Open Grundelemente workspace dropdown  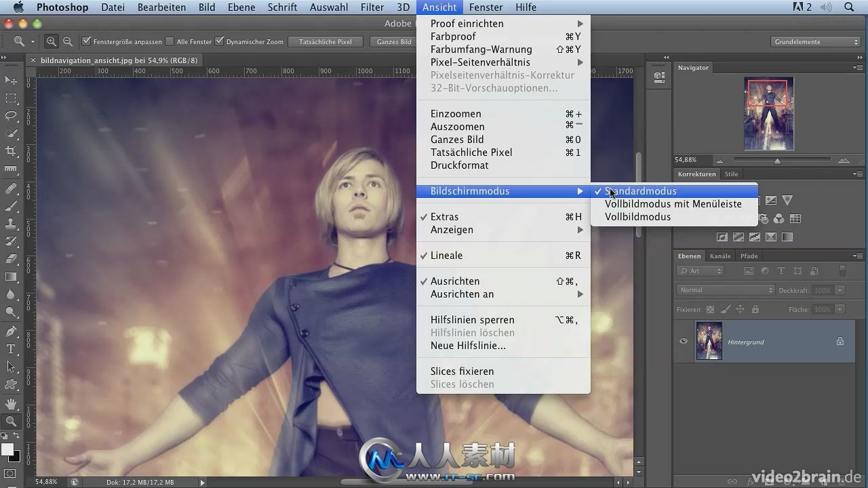click(x=816, y=41)
